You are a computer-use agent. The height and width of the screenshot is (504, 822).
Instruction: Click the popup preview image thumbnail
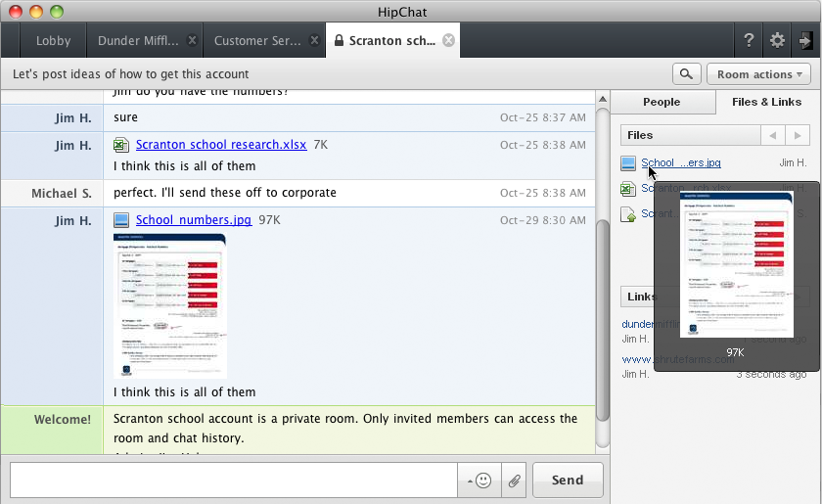point(737,265)
